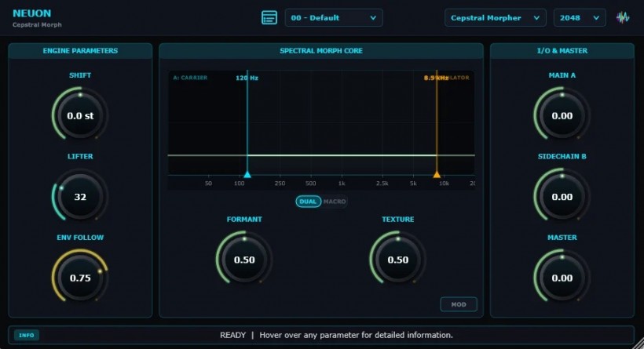Image resolution: width=644 pixels, height=349 pixels.
Task: Select the orange modulator frequency marker triangle
Action: point(437,175)
